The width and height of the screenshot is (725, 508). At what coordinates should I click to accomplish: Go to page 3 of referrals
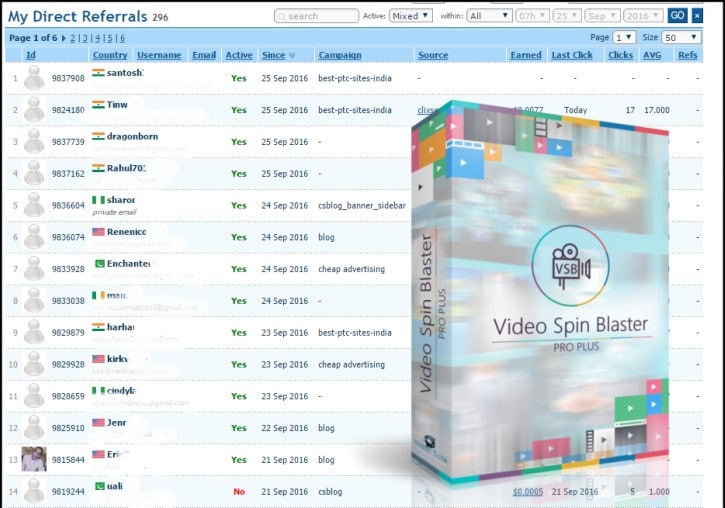[x=85, y=38]
